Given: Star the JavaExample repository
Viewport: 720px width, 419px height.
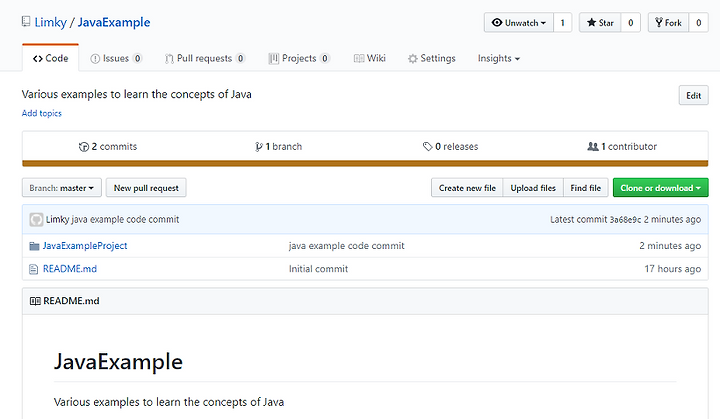Looking at the screenshot, I should click(599, 22).
